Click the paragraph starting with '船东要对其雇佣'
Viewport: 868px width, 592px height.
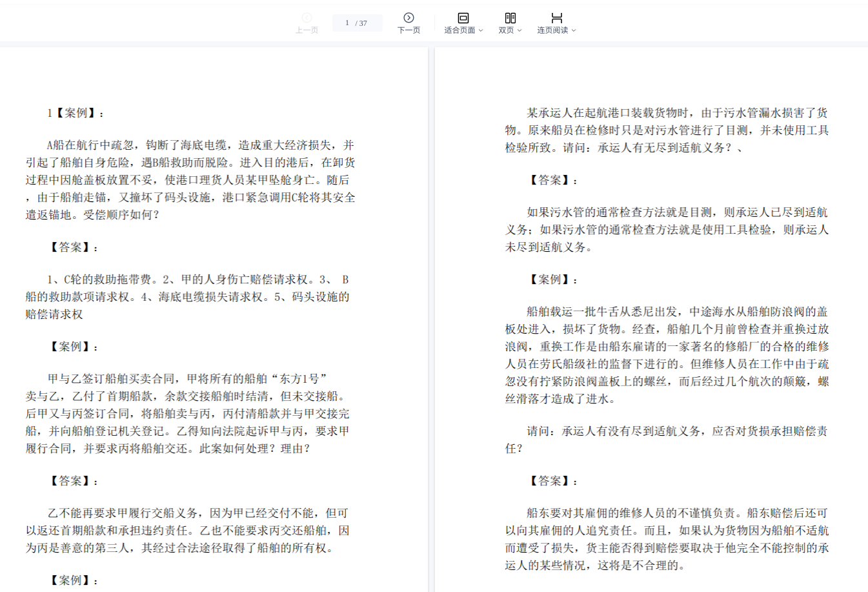coord(667,539)
